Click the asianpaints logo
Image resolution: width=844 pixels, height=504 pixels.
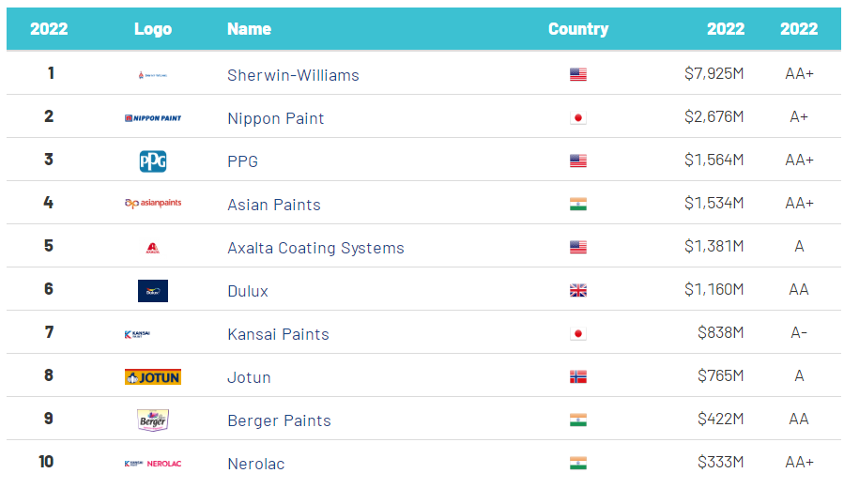[x=153, y=204]
